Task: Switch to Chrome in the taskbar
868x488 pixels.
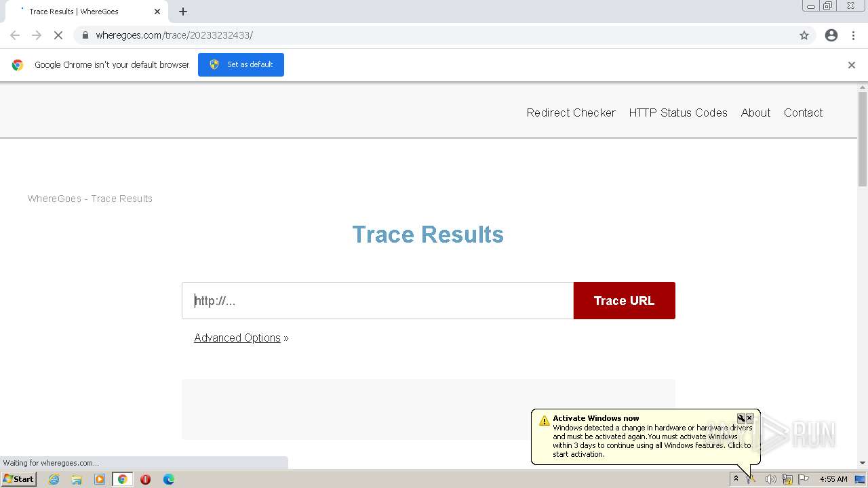Action: (x=123, y=479)
